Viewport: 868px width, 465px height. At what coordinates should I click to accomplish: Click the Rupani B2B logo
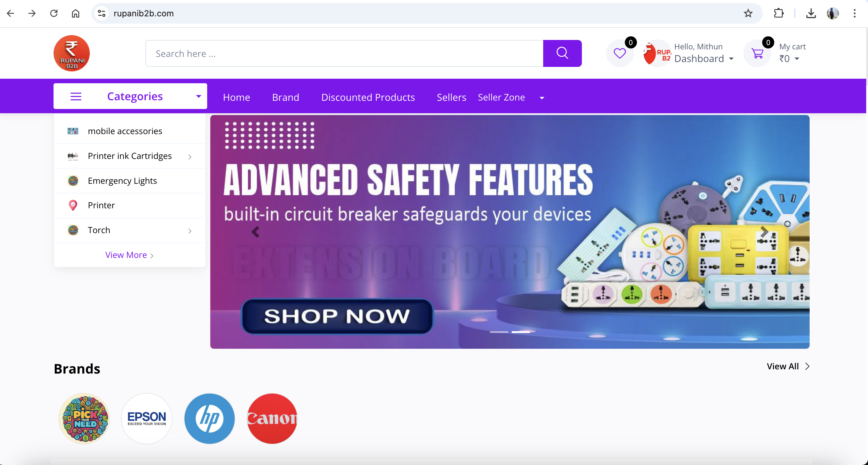point(72,53)
